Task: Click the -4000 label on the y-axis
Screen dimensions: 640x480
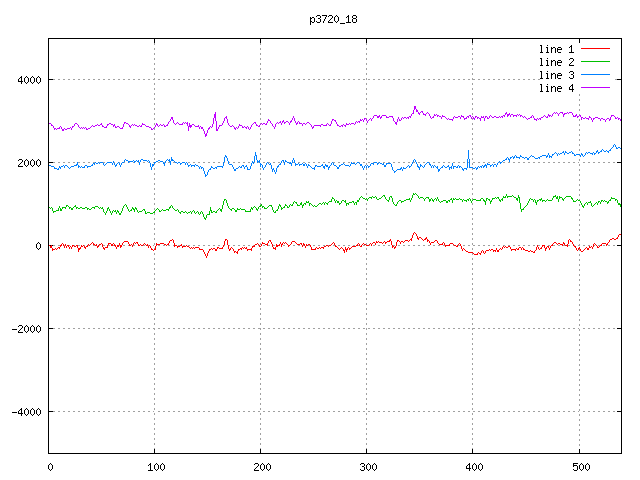Action: point(26,412)
